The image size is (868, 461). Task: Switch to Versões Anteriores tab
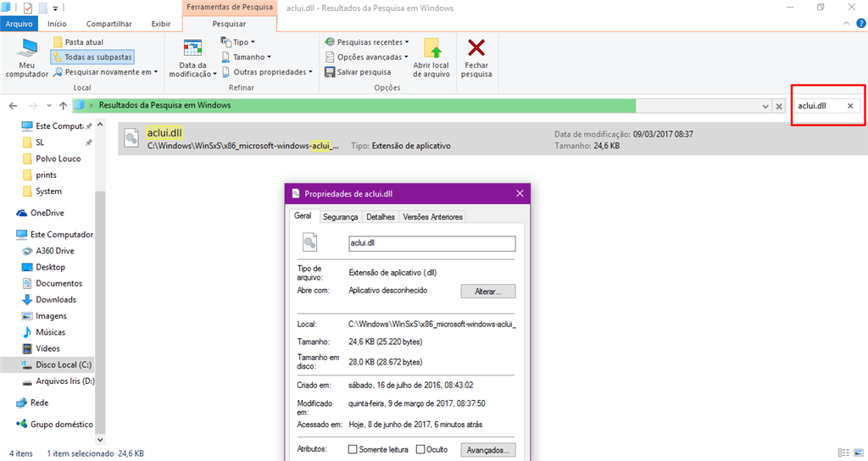click(432, 217)
